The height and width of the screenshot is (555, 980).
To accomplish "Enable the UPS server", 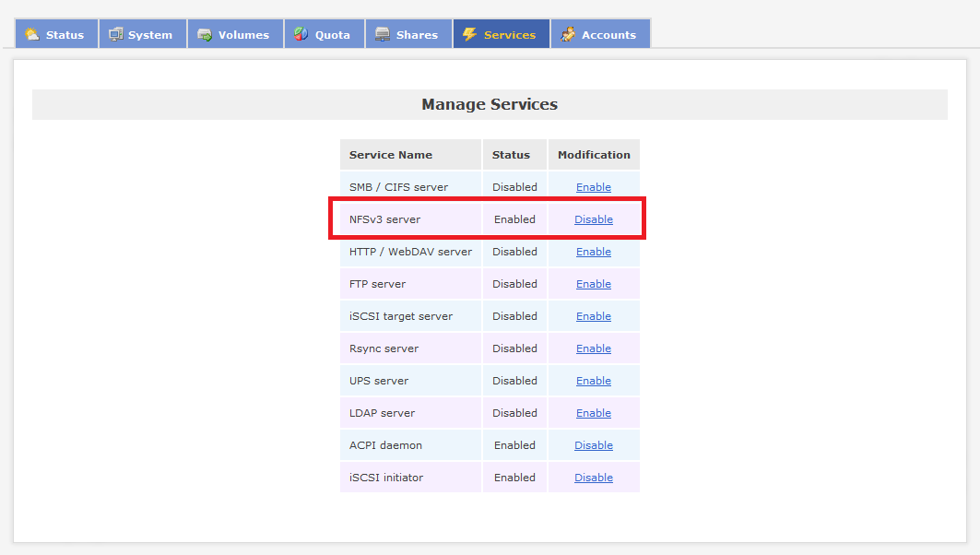I will tap(594, 381).
